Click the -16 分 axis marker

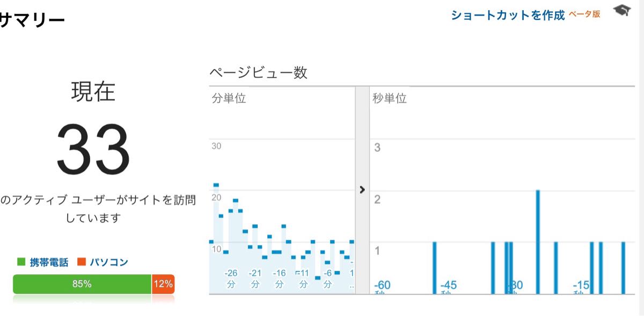pos(280,278)
